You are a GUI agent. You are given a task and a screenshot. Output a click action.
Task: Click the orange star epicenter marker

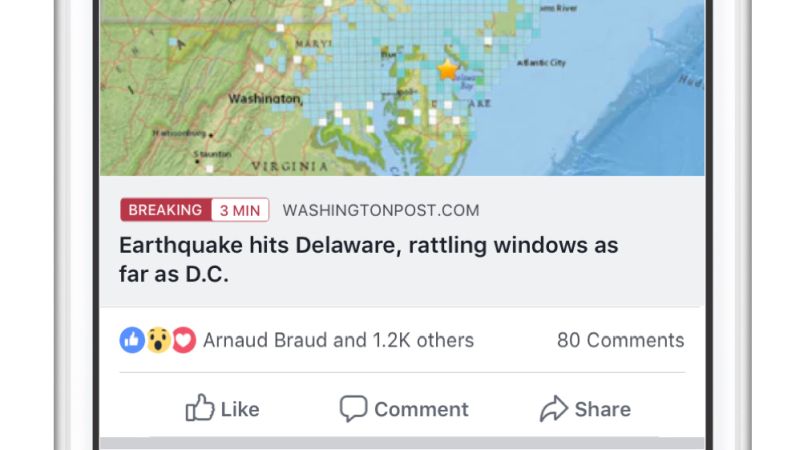click(447, 69)
